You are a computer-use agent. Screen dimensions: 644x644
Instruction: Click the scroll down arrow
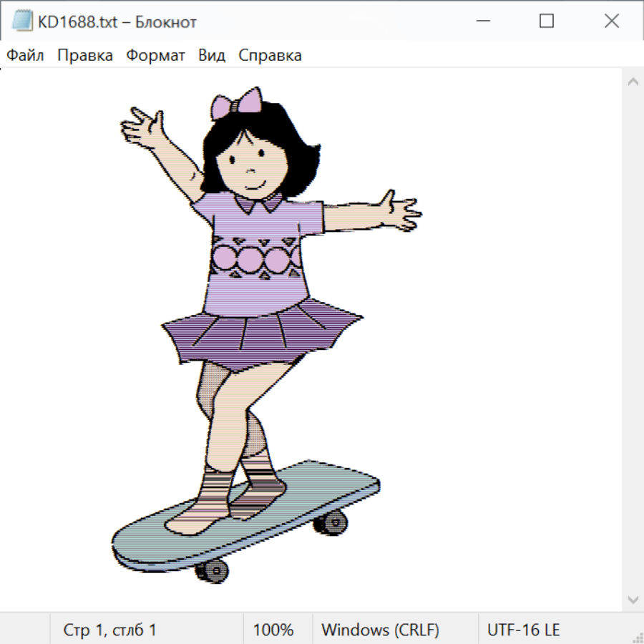point(633,599)
